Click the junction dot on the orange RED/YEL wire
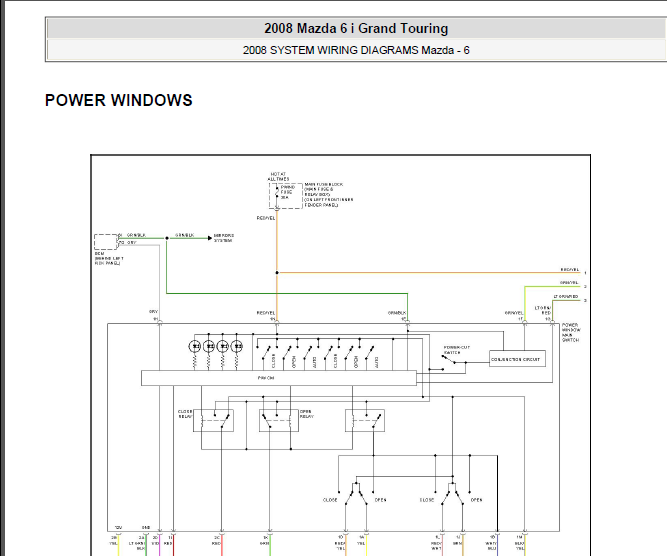This screenshot has width=667, height=556. point(277,273)
